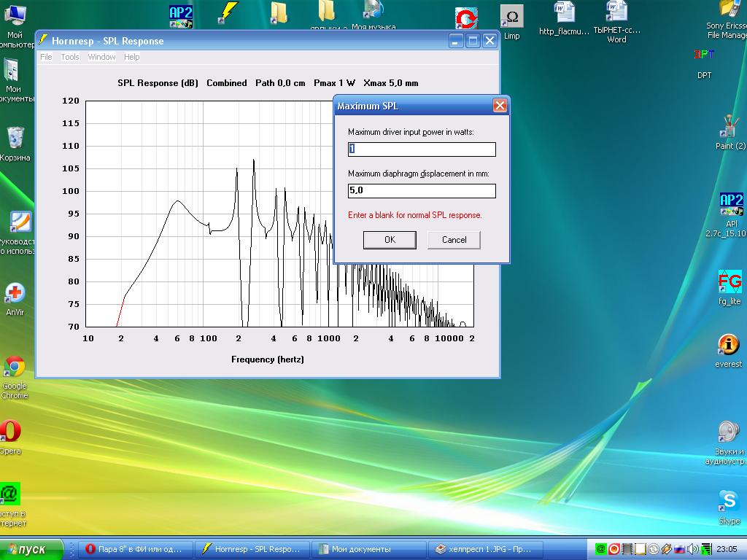Maximize the Hornresp SPL Response window
The image size is (747, 560).
pyautogui.click(x=473, y=41)
